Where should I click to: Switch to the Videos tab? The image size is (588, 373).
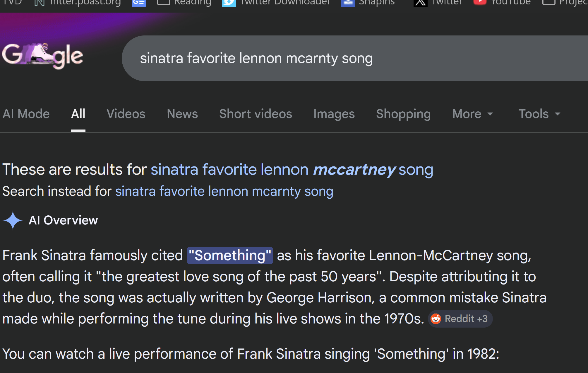click(x=126, y=114)
